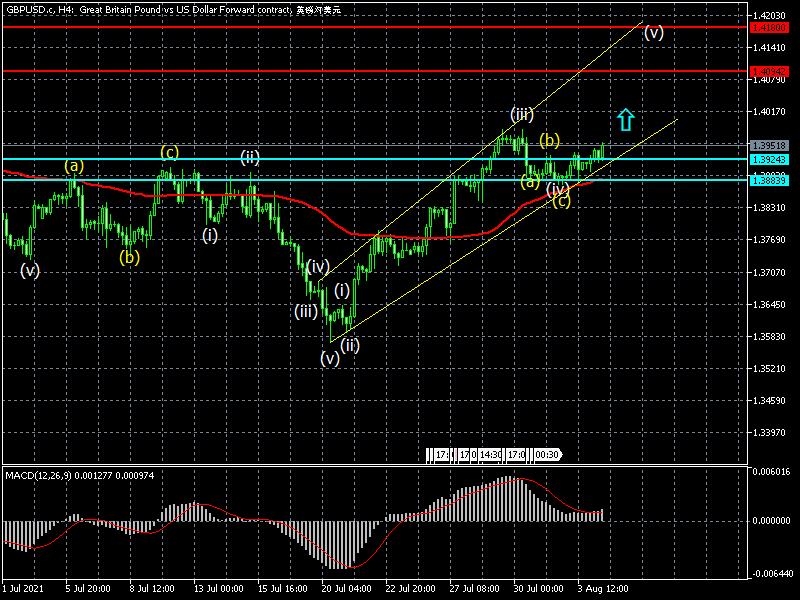Click the grey current price tag 1.39518

coord(771,145)
